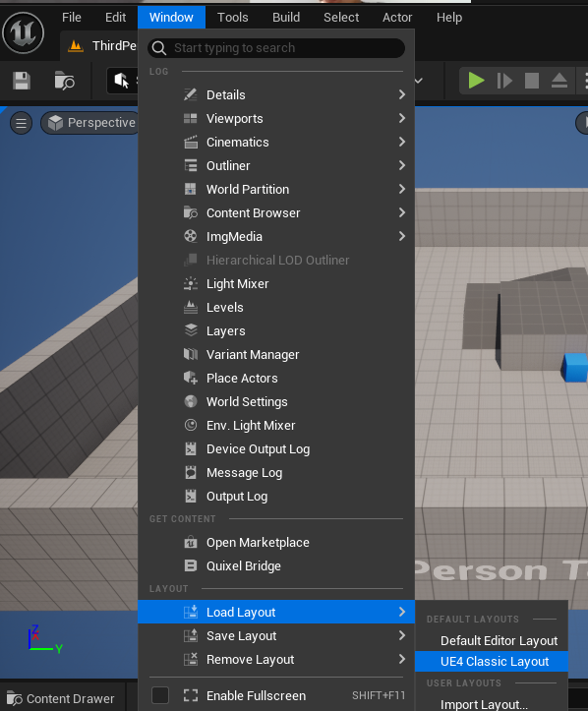The image size is (588, 711).
Task: Click the Outliner list icon
Action: click(191, 165)
